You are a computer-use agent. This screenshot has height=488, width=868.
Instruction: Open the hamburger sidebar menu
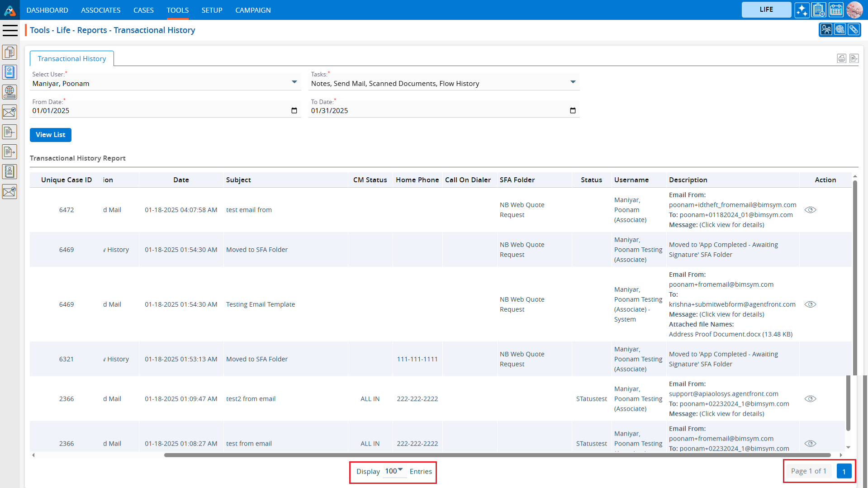click(x=10, y=30)
